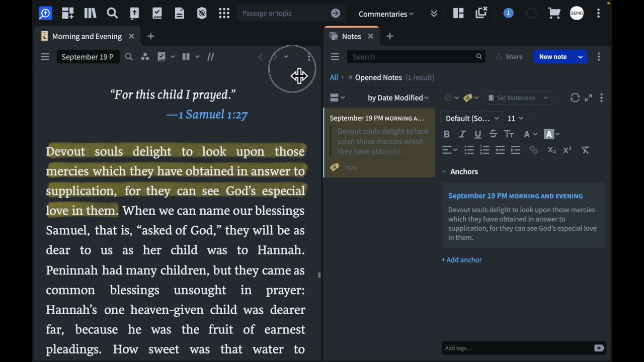Click the Add anchor link
Image resolution: width=644 pixels, height=362 pixels.
point(461,260)
